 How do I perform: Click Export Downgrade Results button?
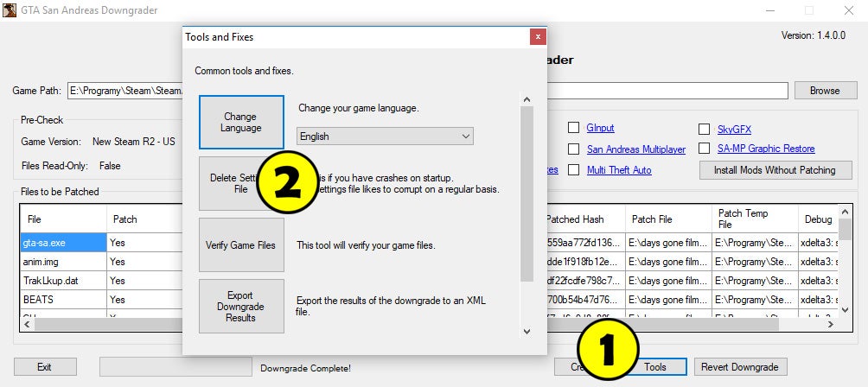(241, 307)
